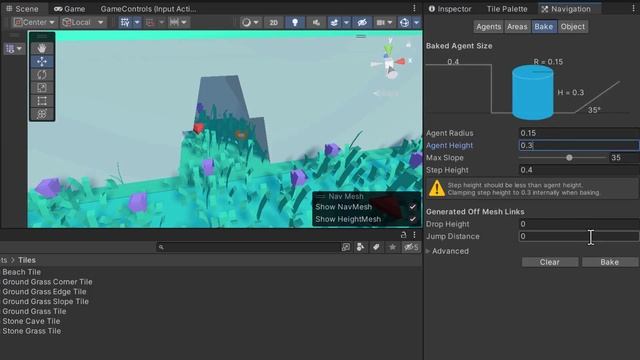Click the Agent Radius input field
The width and height of the screenshot is (640, 360).
pyautogui.click(x=579, y=133)
